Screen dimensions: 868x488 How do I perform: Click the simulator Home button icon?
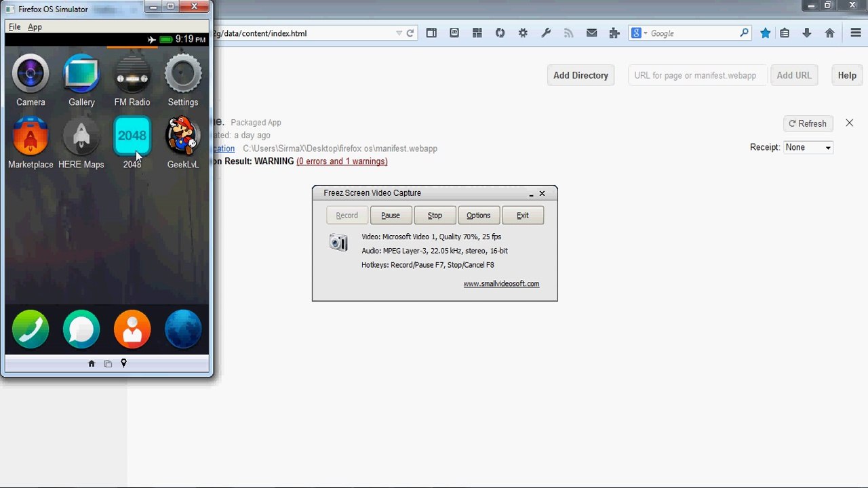tap(92, 364)
